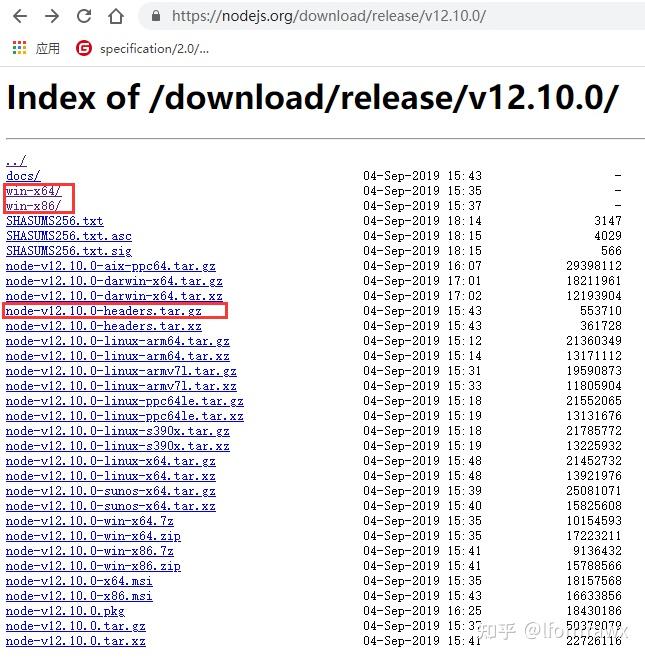
Task: Click the file size 3147 value
Action: [x=608, y=221]
